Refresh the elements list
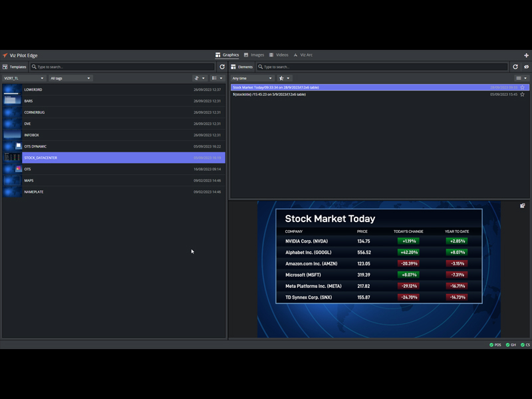Screen dimensions: 532x399 click(x=515, y=66)
